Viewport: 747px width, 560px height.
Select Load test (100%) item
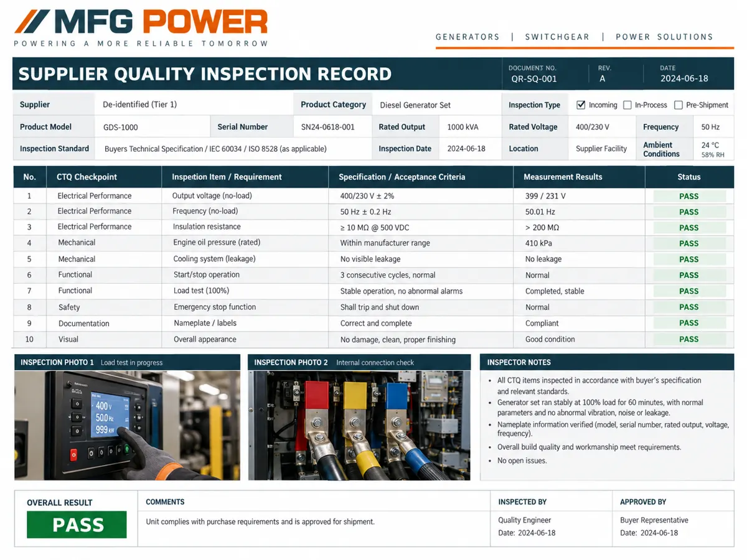point(201,291)
